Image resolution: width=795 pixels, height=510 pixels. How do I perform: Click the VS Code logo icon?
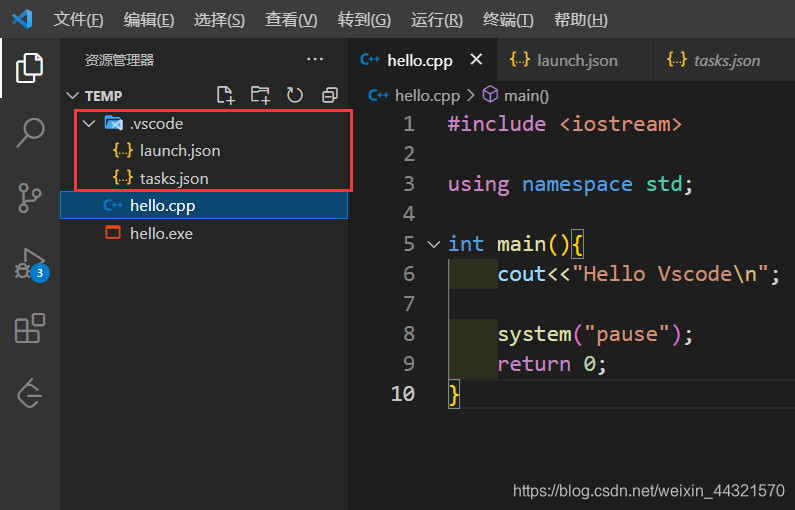[x=22, y=19]
